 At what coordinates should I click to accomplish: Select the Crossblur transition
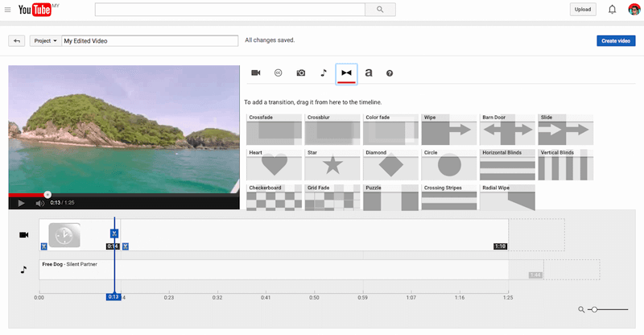coord(332,130)
